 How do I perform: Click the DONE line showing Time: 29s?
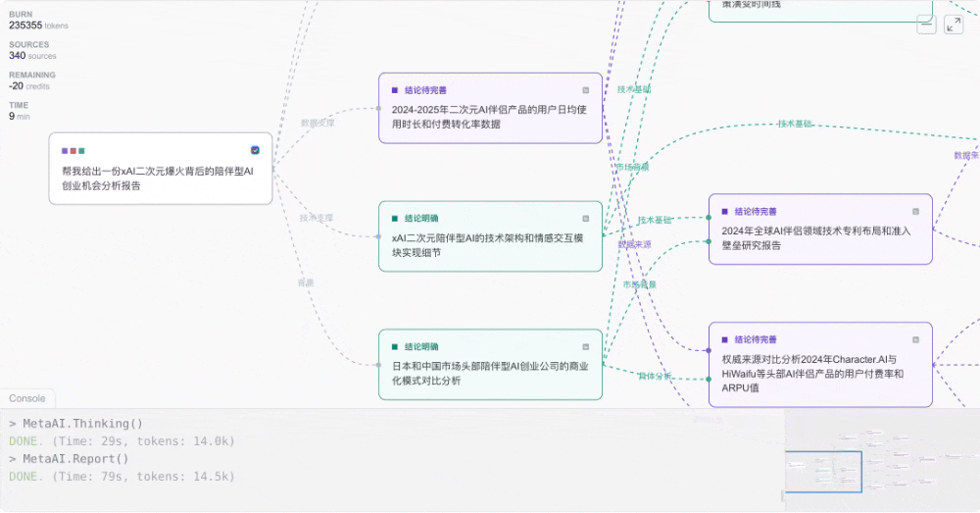122,441
